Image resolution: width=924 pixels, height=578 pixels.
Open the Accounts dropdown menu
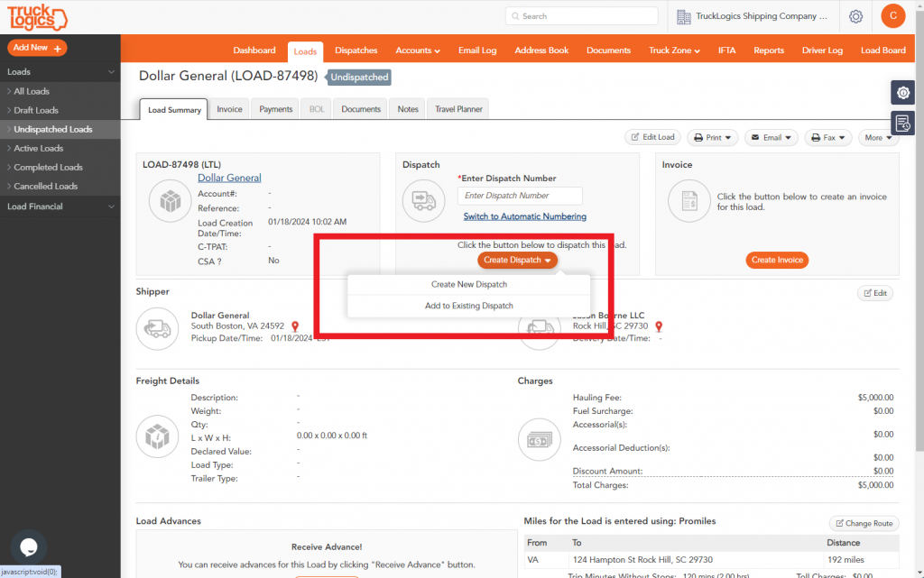418,50
